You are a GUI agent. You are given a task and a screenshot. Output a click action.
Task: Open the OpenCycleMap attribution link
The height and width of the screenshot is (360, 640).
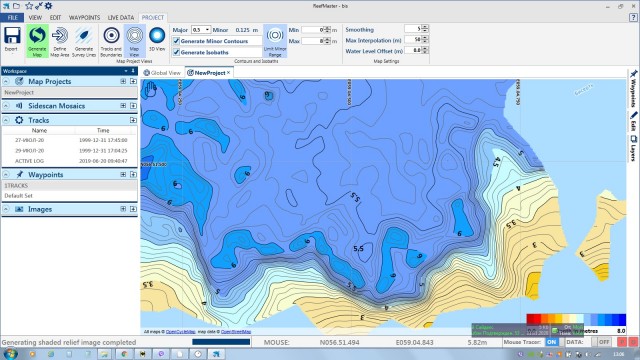181,332
